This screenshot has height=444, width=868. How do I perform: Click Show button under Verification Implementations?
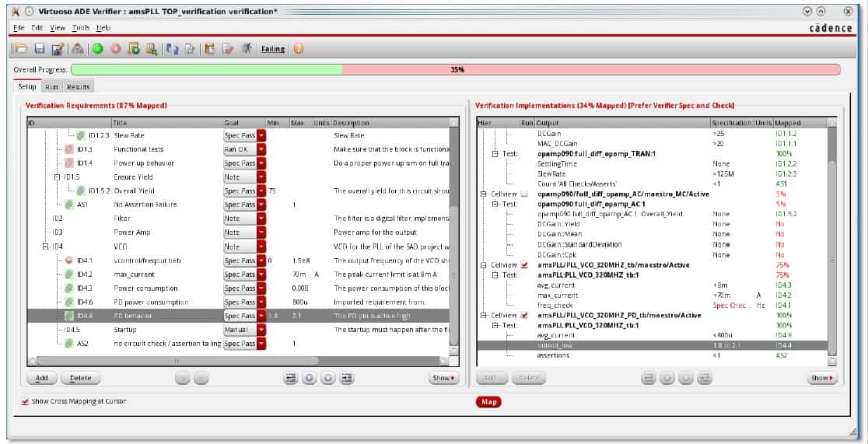click(x=823, y=378)
